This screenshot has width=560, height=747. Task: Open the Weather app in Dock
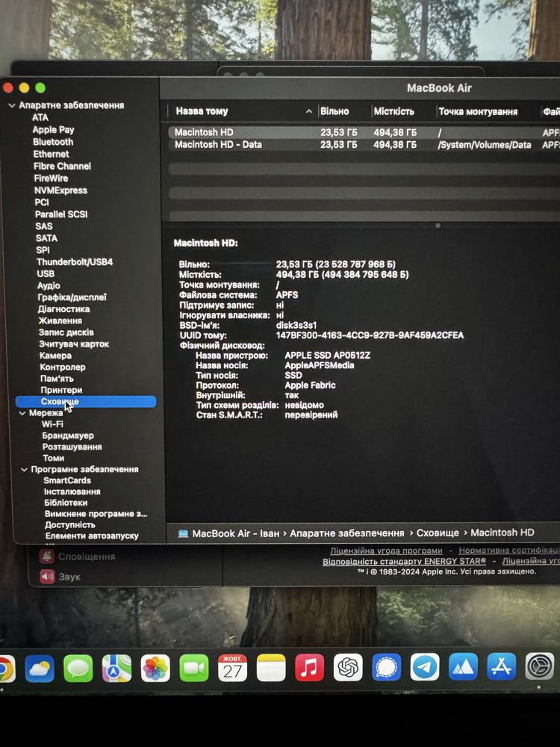pyautogui.click(x=40, y=668)
